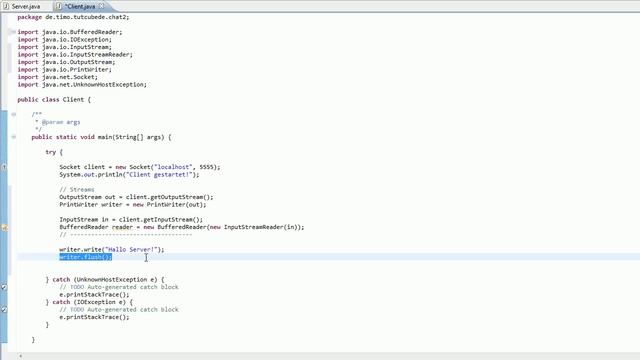This screenshot has height=360, width=640.
Task: Click the TODO task marker at IOException catch
Action: tap(4, 310)
